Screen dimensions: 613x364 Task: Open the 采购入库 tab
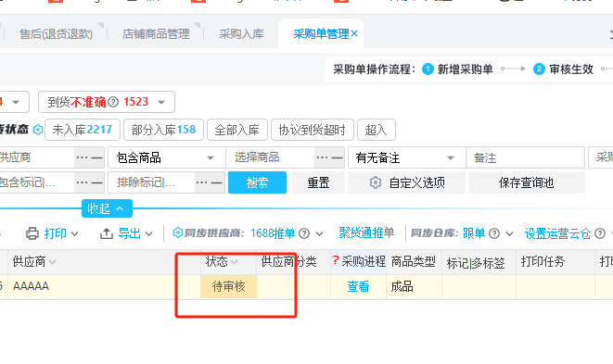pos(241,34)
